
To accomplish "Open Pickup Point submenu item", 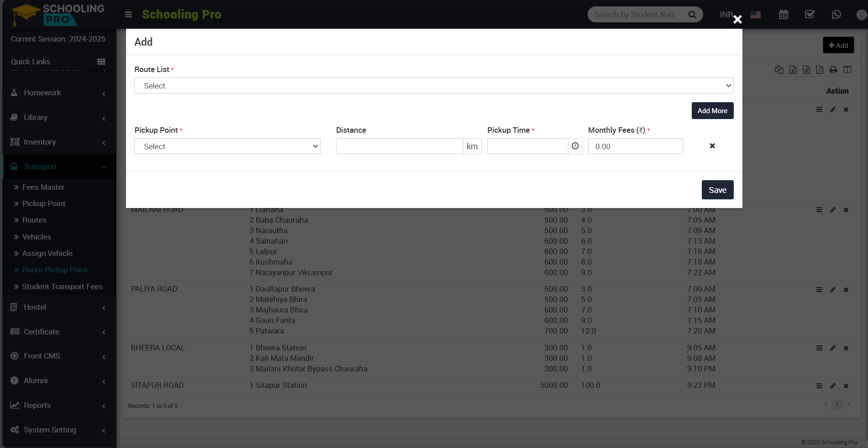I will coord(44,203).
